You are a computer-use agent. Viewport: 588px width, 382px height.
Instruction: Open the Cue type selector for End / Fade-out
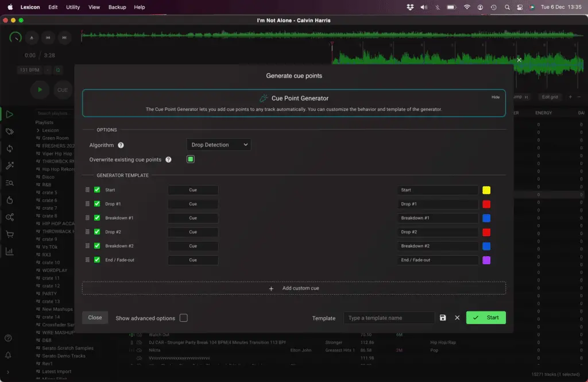point(193,260)
